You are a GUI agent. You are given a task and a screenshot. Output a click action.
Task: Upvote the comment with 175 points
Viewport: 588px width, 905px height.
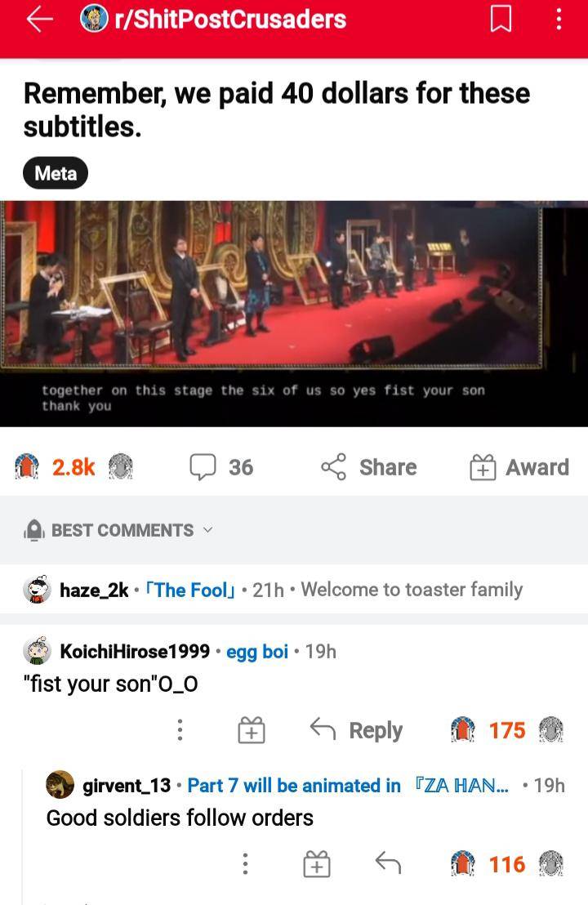point(465,730)
